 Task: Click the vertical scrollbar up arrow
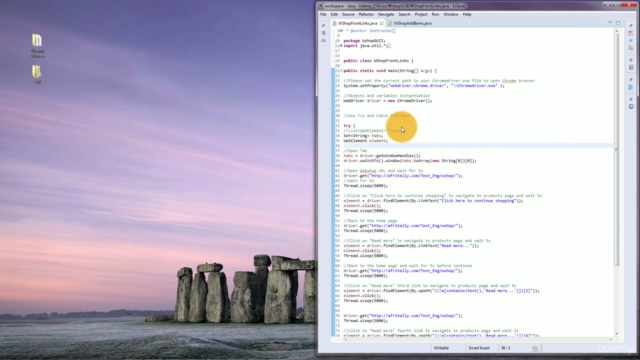(616, 31)
